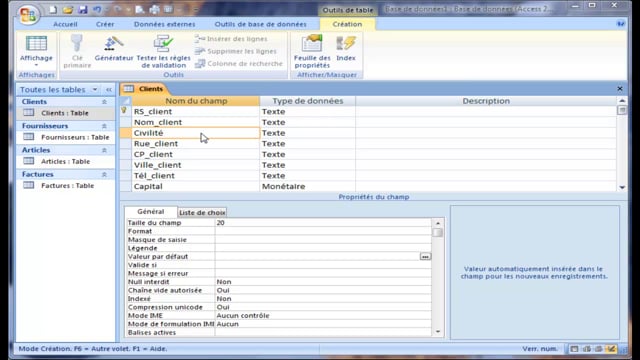Collapse the Articles group chevron

(104, 150)
